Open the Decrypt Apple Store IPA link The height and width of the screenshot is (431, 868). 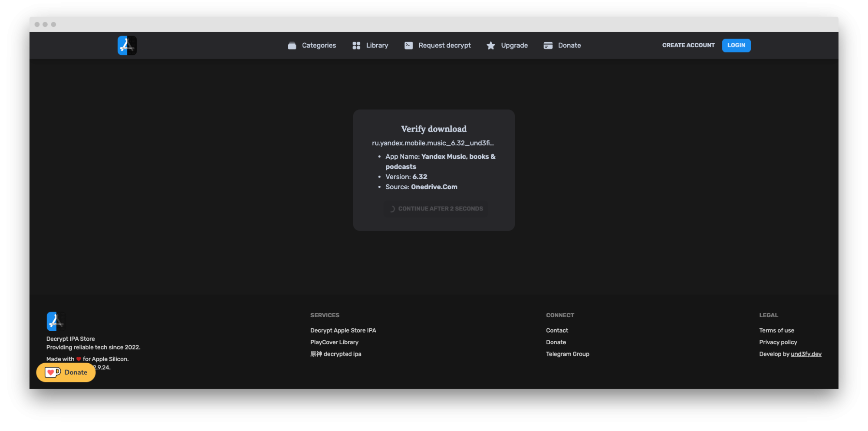pyautogui.click(x=343, y=330)
